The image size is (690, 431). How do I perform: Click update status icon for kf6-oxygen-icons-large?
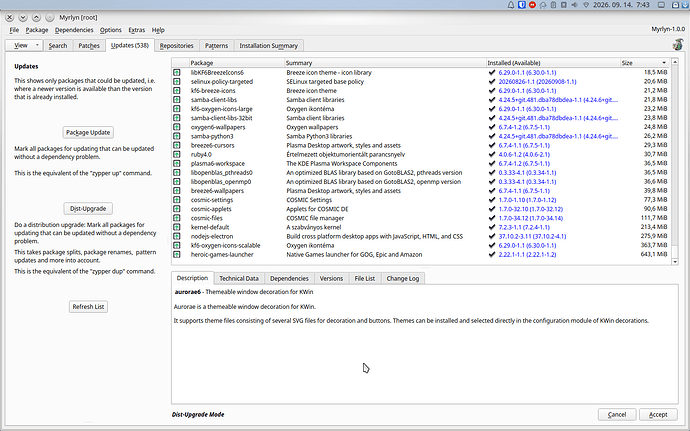click(176, 109)
